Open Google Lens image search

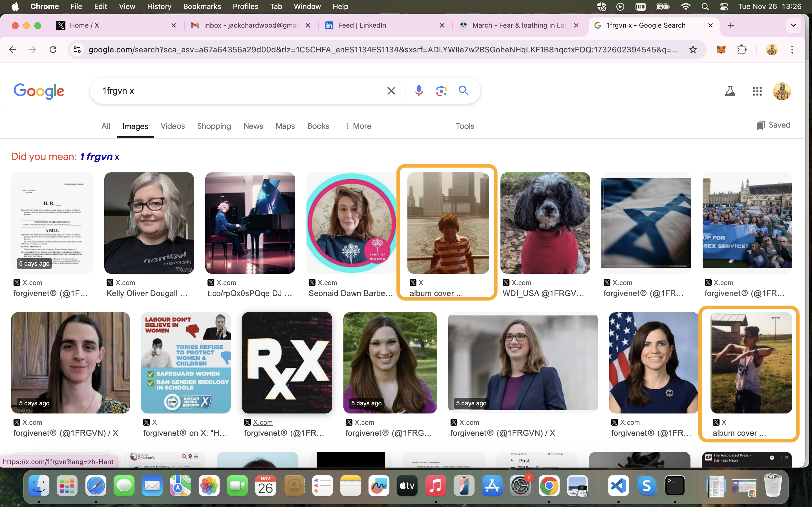[x=441, y=90]
